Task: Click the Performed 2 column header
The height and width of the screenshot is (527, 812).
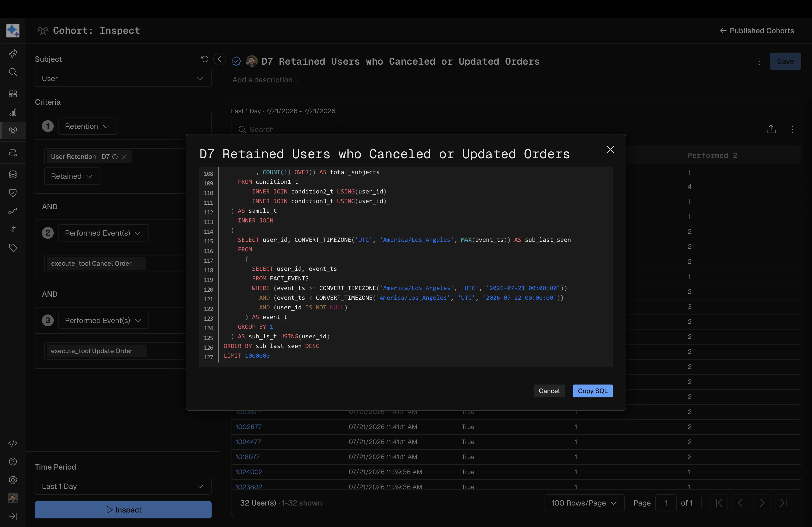Action: (712, 155)
